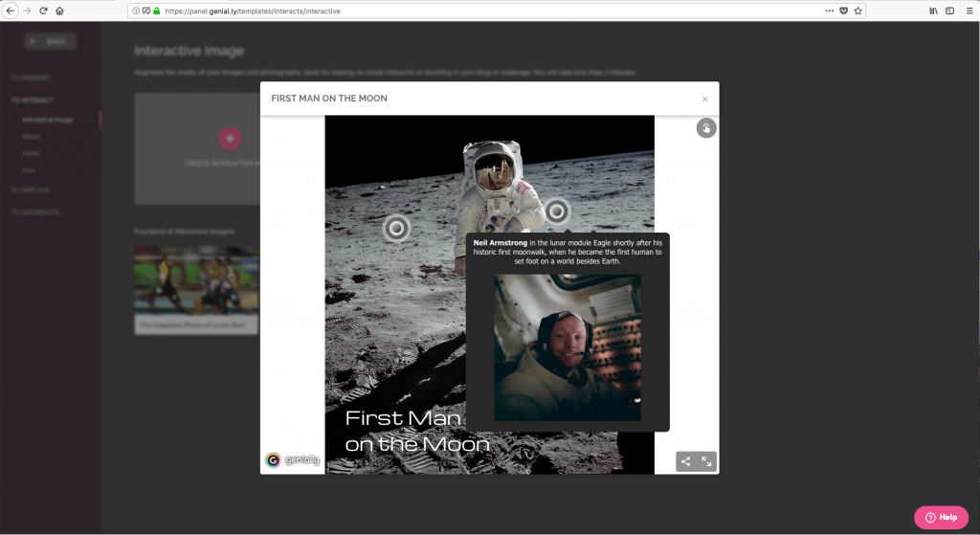Click the Neil Armstrong photo in the tooltip
This screenshot has width=980, height=535.
click(568, 347)
